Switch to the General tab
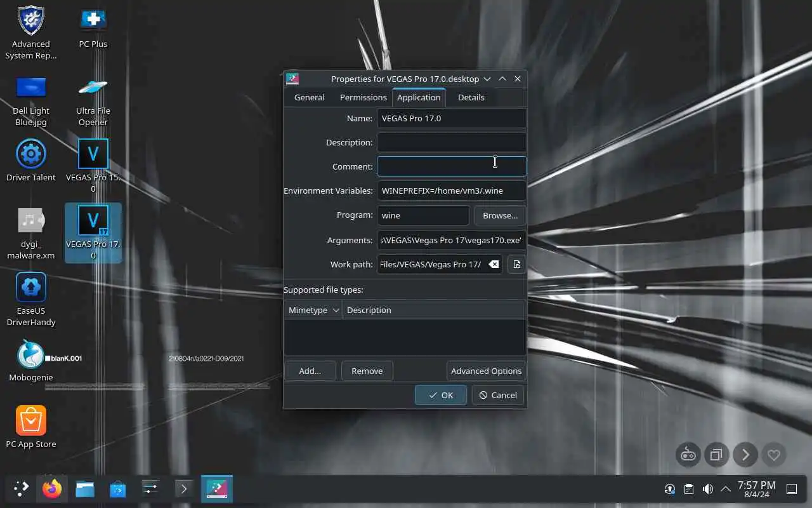This screenshot has width=812, height=508. [310, 97]
